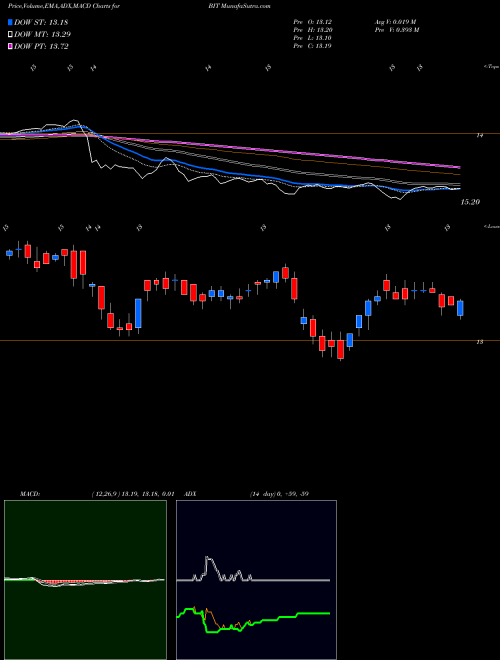Click the 'Avg V: 0.019 M' value
This screenshot has height=660, width=500.
click(x=394, y=22)
